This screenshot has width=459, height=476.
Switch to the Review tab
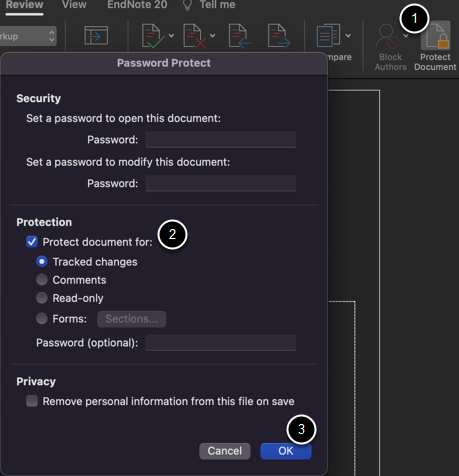(x=24, y=5)
